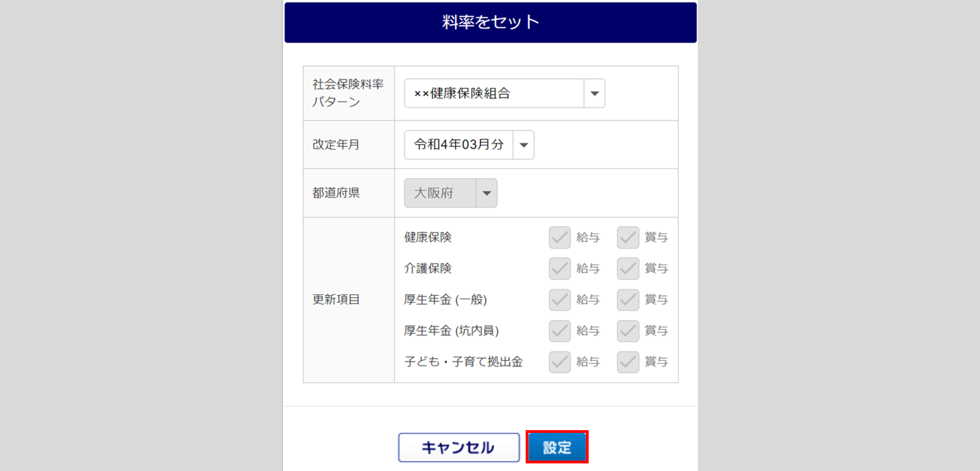Open the 社会保険料率パターン dropdown arrow
Viewport: 980px width, 471px height.
point(595,94)
